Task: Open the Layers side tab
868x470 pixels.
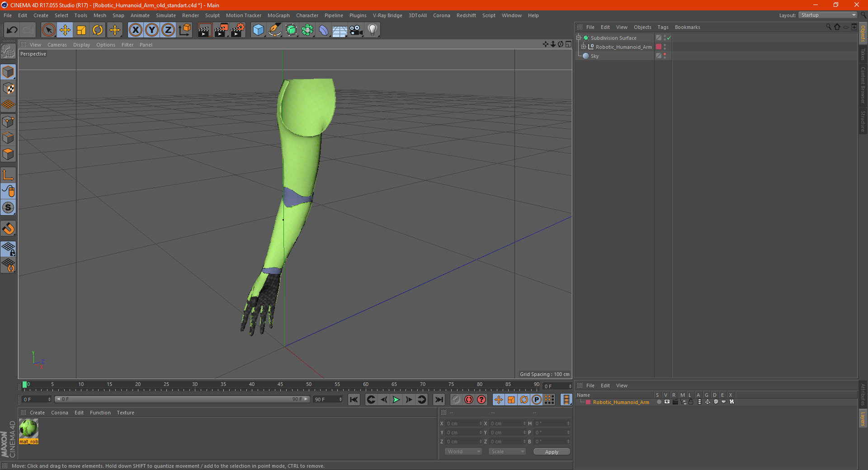Action: tap(863, 418)
